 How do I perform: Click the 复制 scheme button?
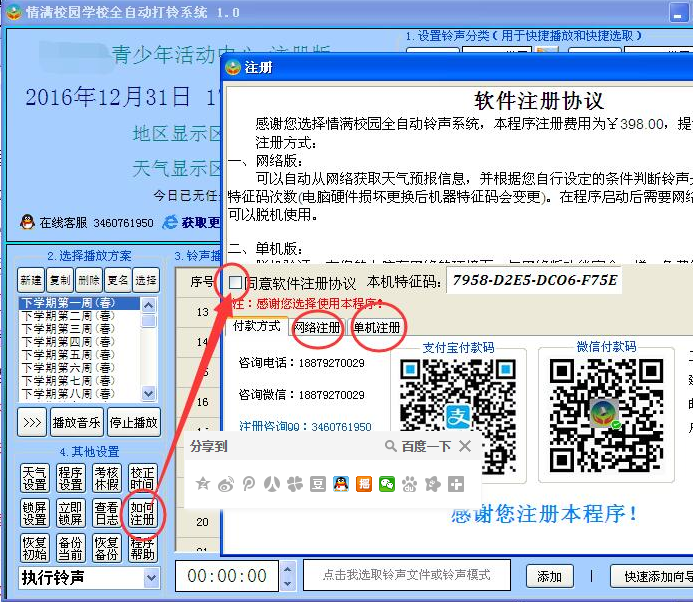[60, 280]
